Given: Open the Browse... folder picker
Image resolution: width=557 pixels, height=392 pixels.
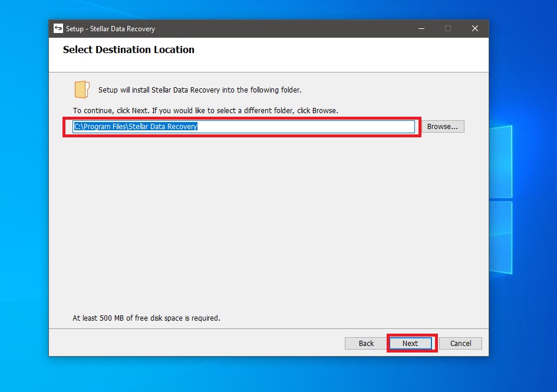Looking at the screenshot, I should click(x=442, y=127).
